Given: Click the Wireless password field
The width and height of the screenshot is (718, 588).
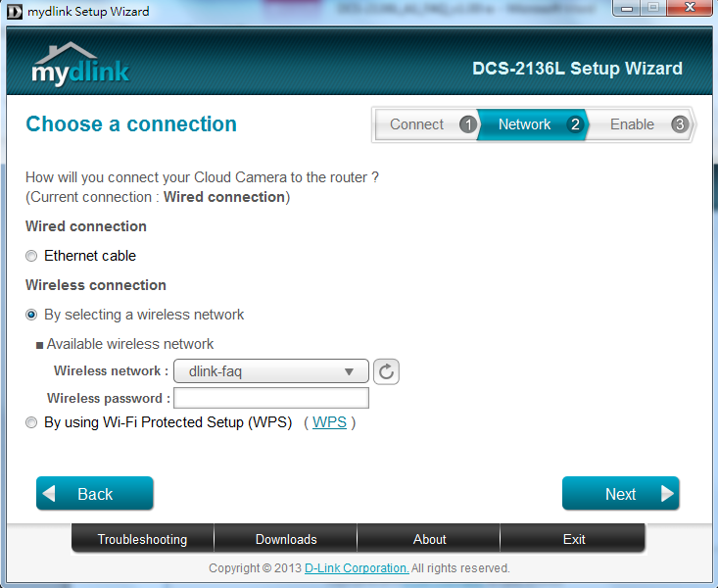Looking at the screenshot, I should click(x=271, y=398).
